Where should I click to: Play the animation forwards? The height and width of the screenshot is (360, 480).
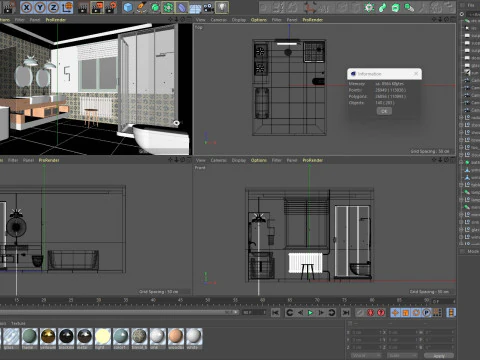coord(310,313)
